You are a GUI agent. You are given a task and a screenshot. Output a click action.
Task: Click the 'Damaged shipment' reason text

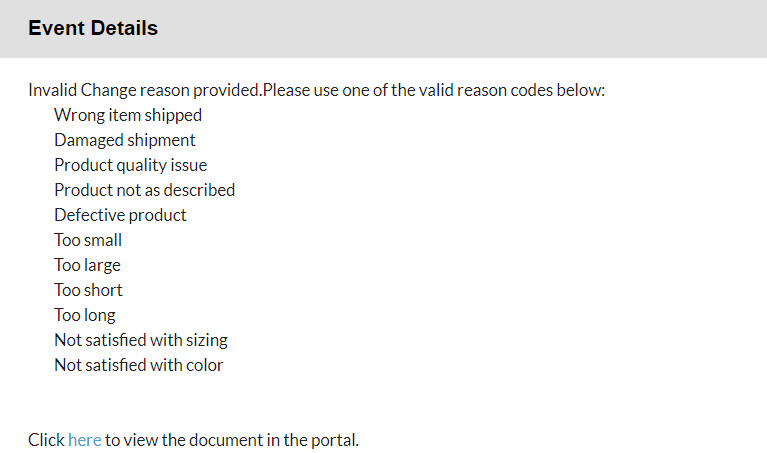click(x=124, y=140)
